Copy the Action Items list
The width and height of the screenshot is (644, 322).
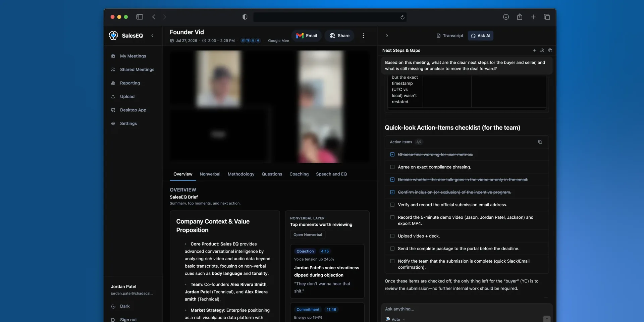540,142
